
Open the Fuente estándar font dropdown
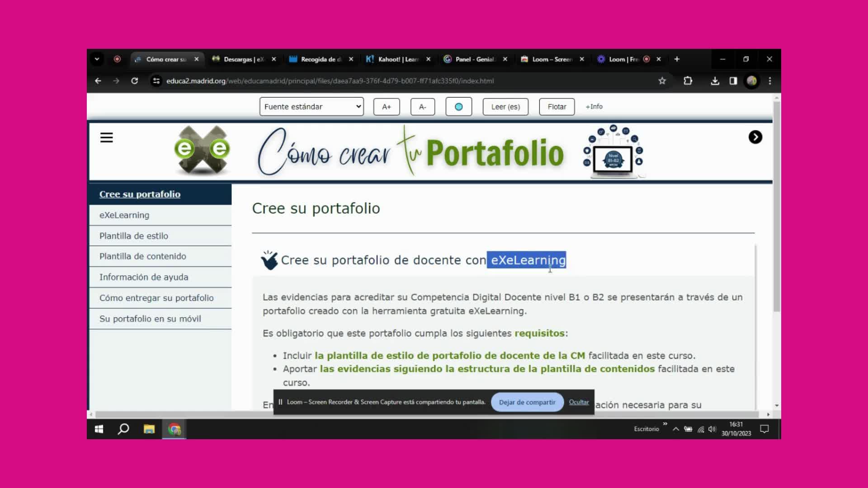[311, 107]
